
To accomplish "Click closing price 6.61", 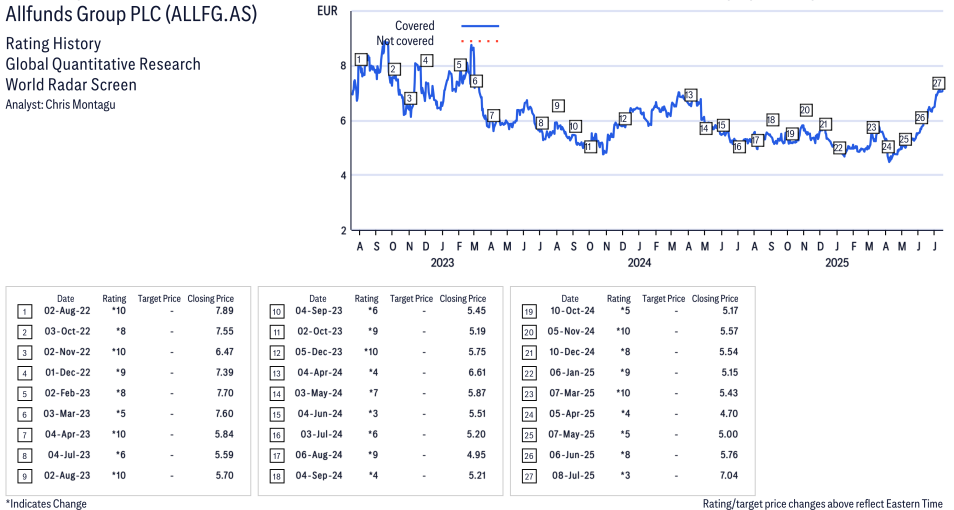I will point(477,372).
